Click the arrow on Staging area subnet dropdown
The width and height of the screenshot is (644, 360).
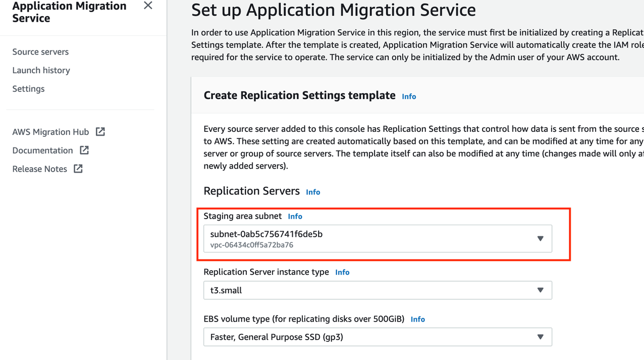click(x=540, y=239)
